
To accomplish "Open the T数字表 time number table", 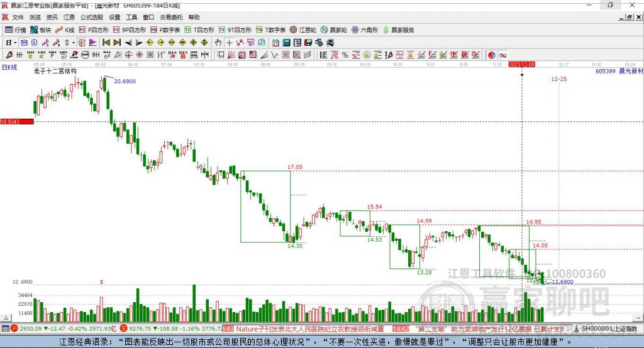I will [270, 30].
